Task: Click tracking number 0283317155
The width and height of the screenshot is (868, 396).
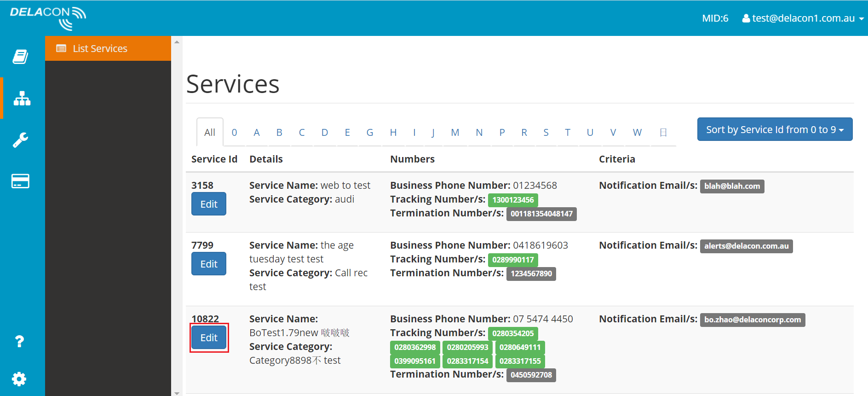Action: [520, 361]
